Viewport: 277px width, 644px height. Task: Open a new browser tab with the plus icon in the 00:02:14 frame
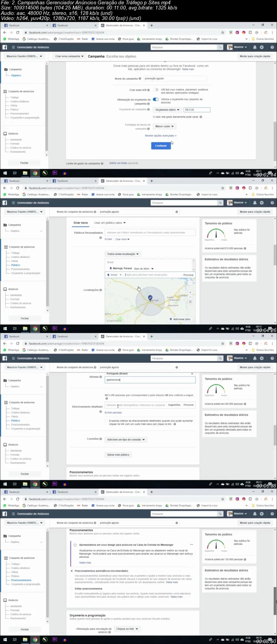pyautogui.click(x=151, y=25)
